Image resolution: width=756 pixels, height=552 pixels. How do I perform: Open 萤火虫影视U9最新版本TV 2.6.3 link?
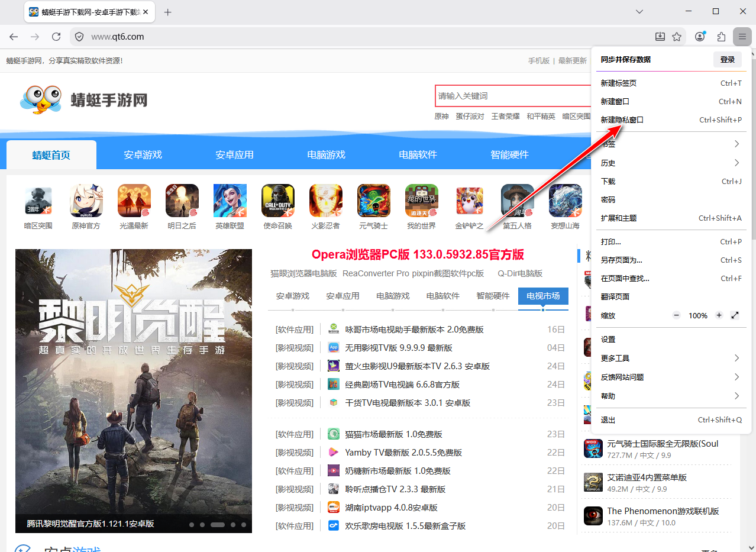click(418, 366)
